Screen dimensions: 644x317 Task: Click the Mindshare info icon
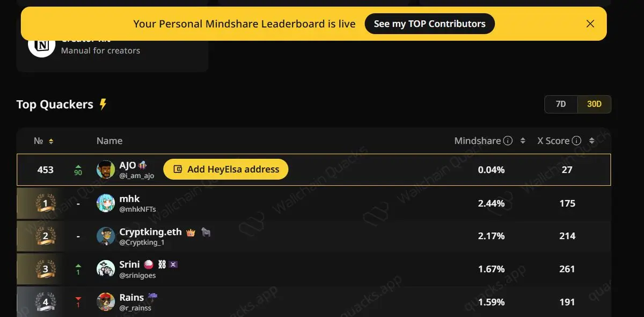(508, 141)
